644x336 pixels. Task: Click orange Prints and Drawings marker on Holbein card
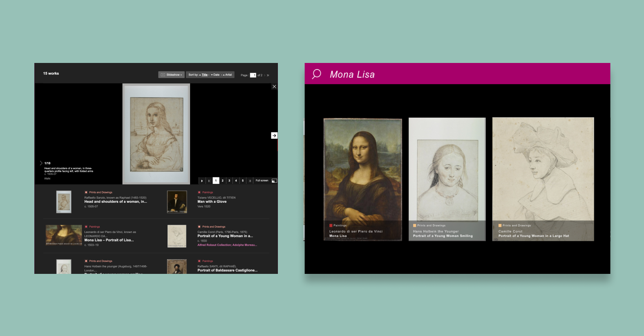pos(414,225)
